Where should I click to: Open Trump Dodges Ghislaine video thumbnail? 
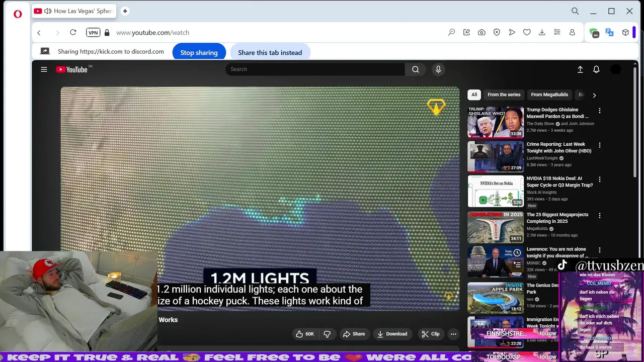(496, 122)
